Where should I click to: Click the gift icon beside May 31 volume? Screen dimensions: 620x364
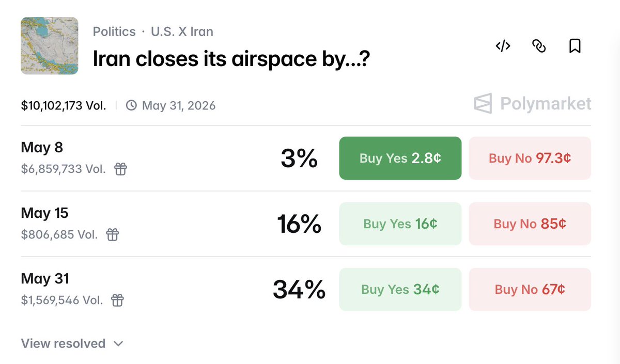[118, 300]
